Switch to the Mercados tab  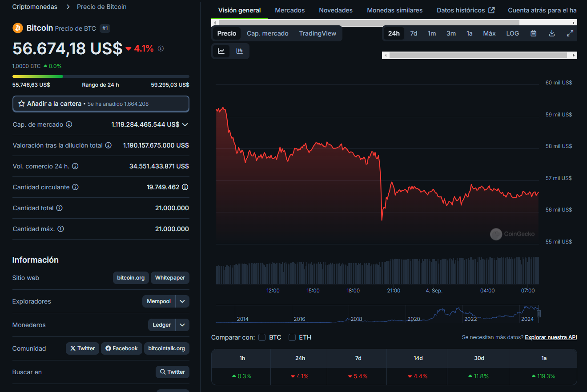290,10
